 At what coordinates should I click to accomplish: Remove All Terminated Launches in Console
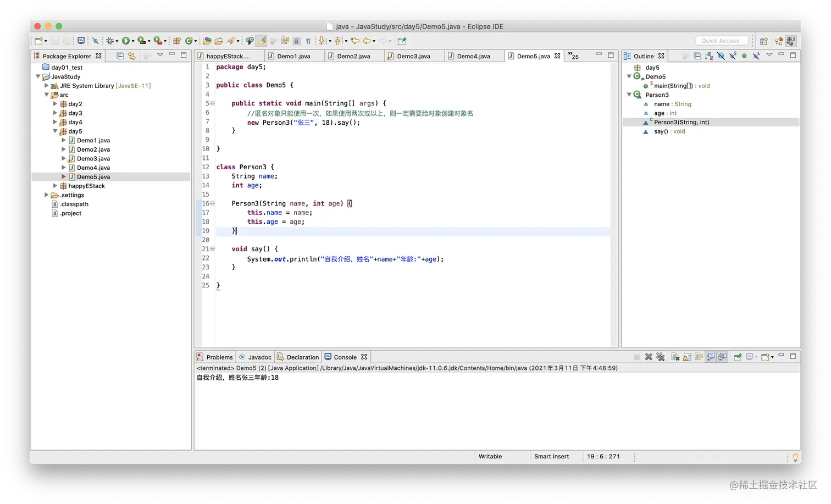(x=661, y=357)
